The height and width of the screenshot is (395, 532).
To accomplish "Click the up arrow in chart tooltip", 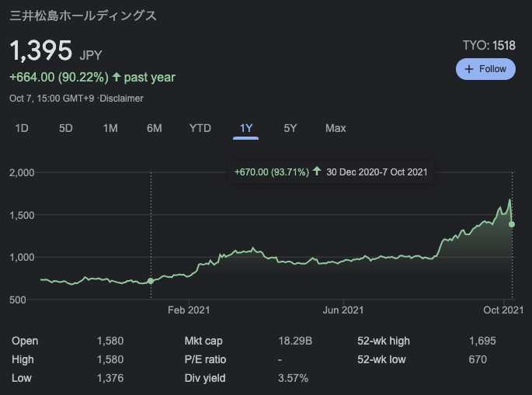I will tap(317, 171).
